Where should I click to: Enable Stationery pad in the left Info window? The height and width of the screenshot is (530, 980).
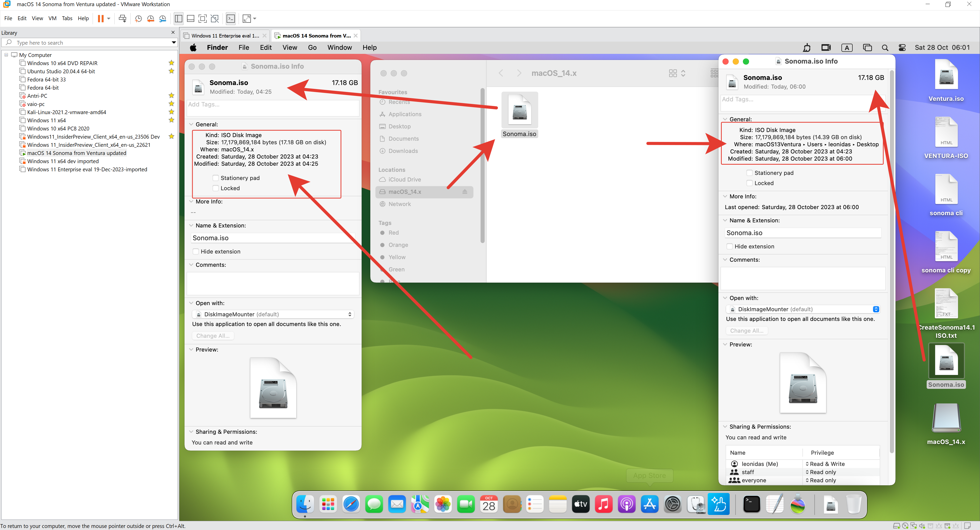215,178
